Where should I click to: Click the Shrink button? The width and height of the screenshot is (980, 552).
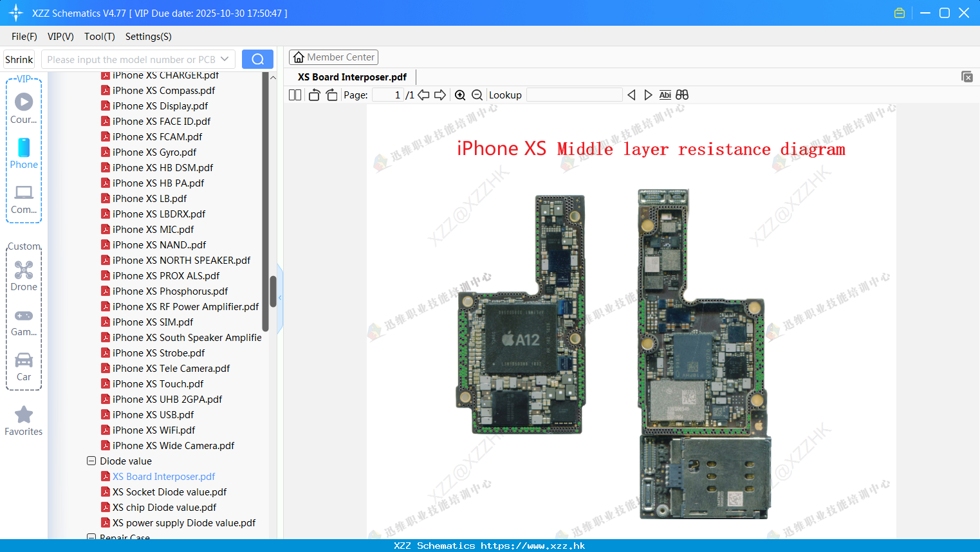pos(19,59)
